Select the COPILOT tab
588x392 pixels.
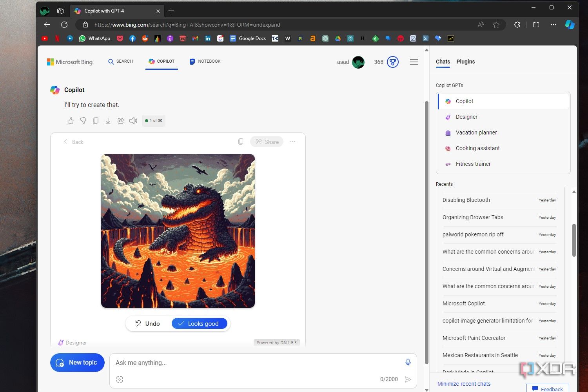coord(162,62)
